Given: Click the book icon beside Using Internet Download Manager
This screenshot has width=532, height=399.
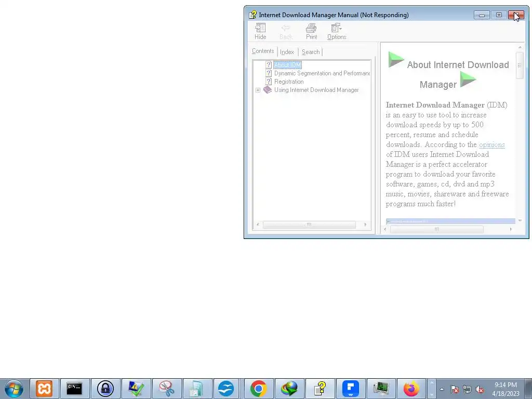Looking at the screenshot, I should [x=268, y=90].
